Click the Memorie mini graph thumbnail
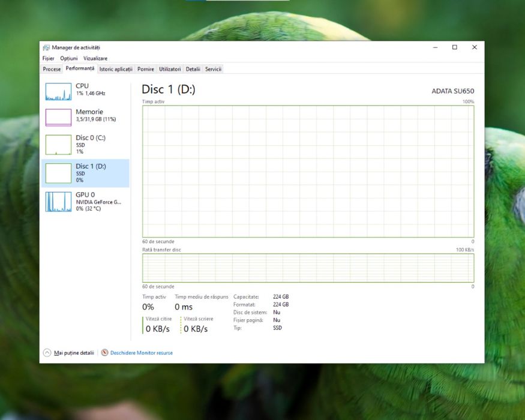The width and height of the screenshot is (525, 420). (x=58, y=117)
